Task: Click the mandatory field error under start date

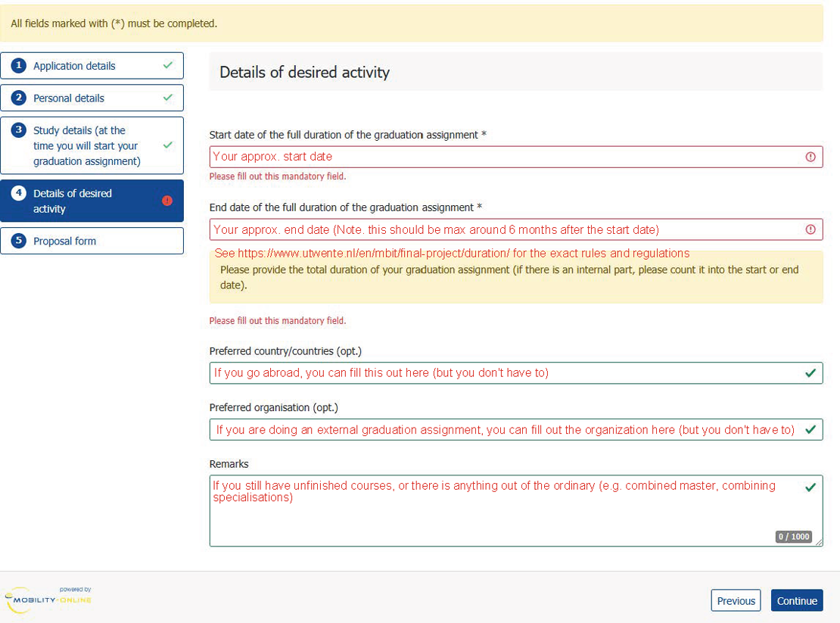Action: pos(278,176)
